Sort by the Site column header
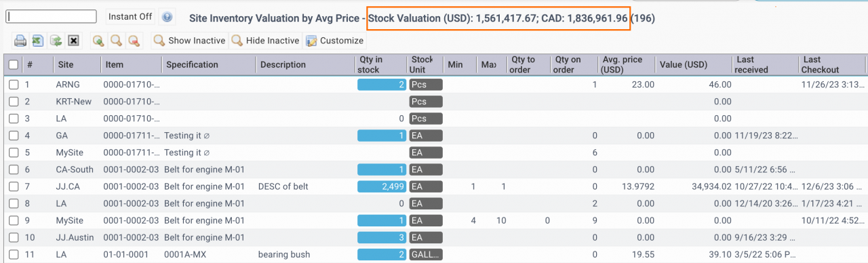Screen dimensions: 868x263 point(66,64)
